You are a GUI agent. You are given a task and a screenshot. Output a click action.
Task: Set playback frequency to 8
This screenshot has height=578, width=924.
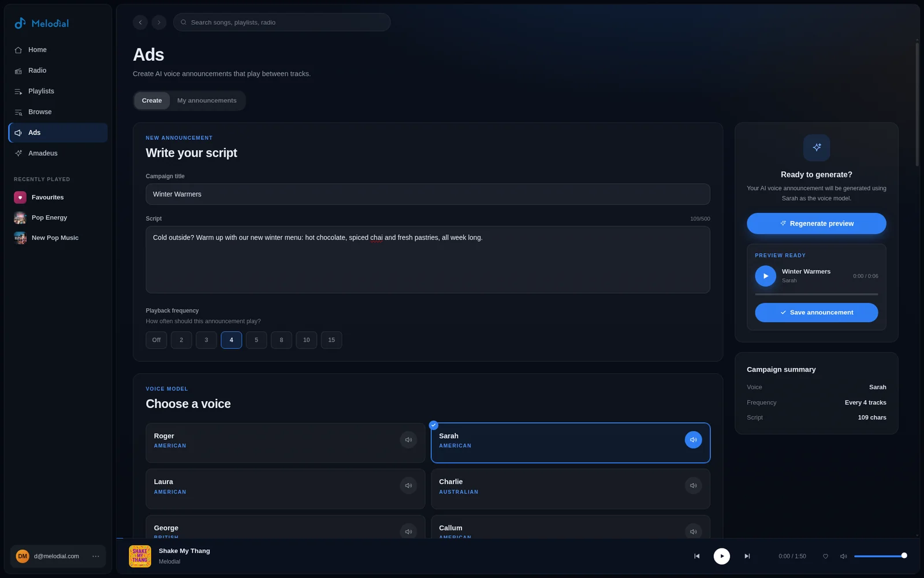tap(281, 340)
